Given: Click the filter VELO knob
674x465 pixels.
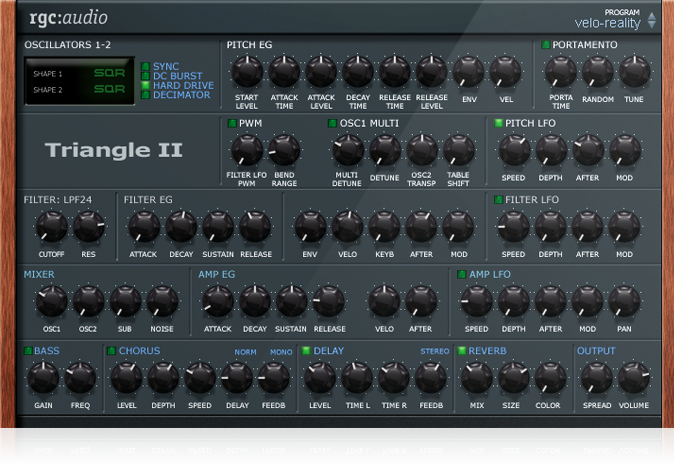Looking at the screenshot, I should click(x=347, y=226).
